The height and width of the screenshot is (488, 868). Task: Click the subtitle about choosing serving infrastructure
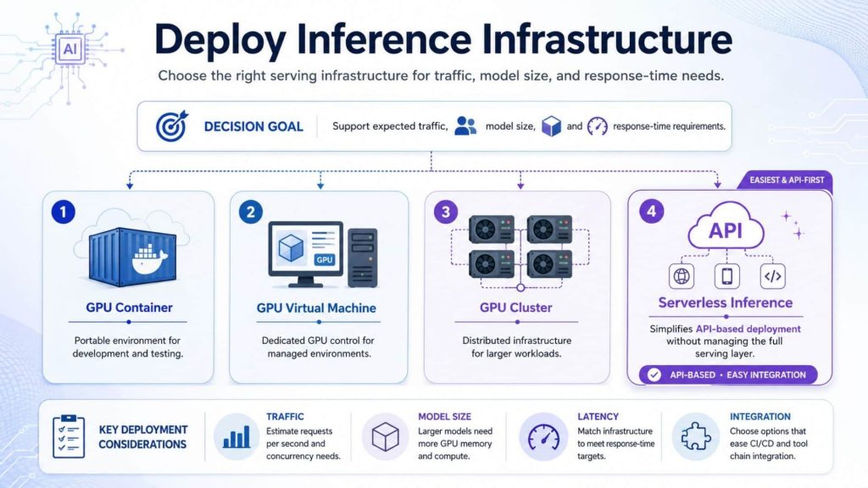click(441, 75)
